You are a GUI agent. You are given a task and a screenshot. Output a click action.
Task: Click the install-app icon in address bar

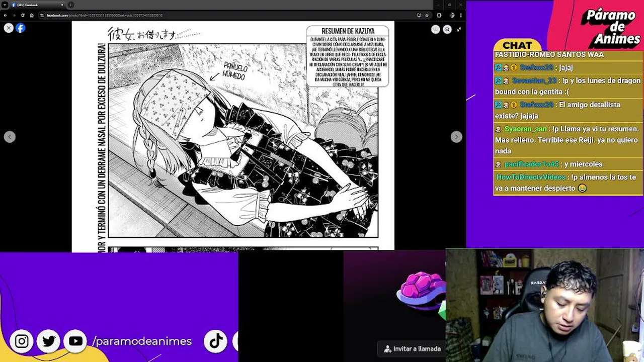coord(419,16)
